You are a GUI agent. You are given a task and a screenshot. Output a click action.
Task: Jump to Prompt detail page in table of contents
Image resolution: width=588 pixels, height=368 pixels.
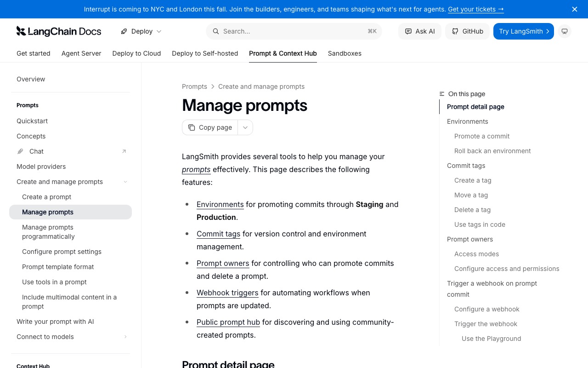click(475, 107)
